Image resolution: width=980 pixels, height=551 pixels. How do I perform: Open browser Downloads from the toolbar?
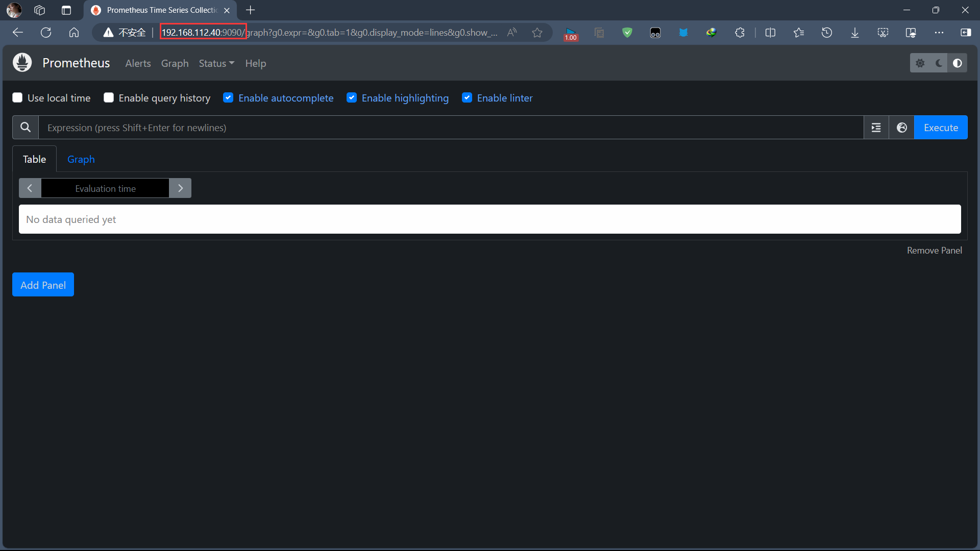click(855, 32)
